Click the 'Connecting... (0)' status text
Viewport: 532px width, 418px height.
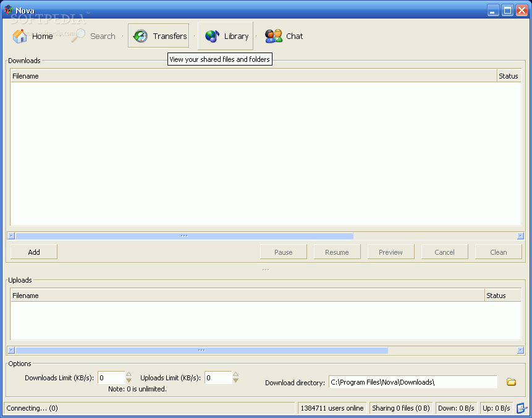(32, 408)
